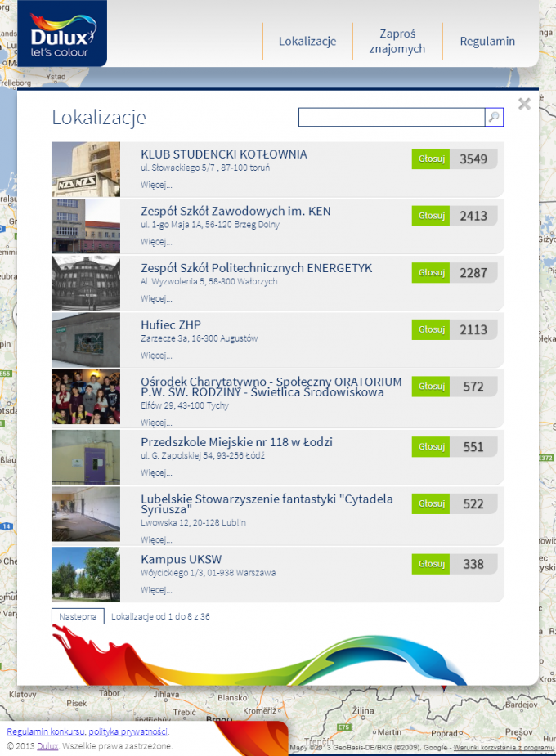Viewport: 556px width, 756px height.
Task: Open the Regulamin konkursu footer link
Action: pyautogui.click(x=46, y=731)
